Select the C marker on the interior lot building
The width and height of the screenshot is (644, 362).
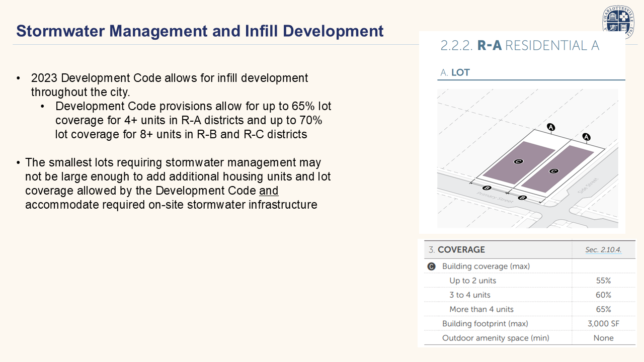coord(519,161)
